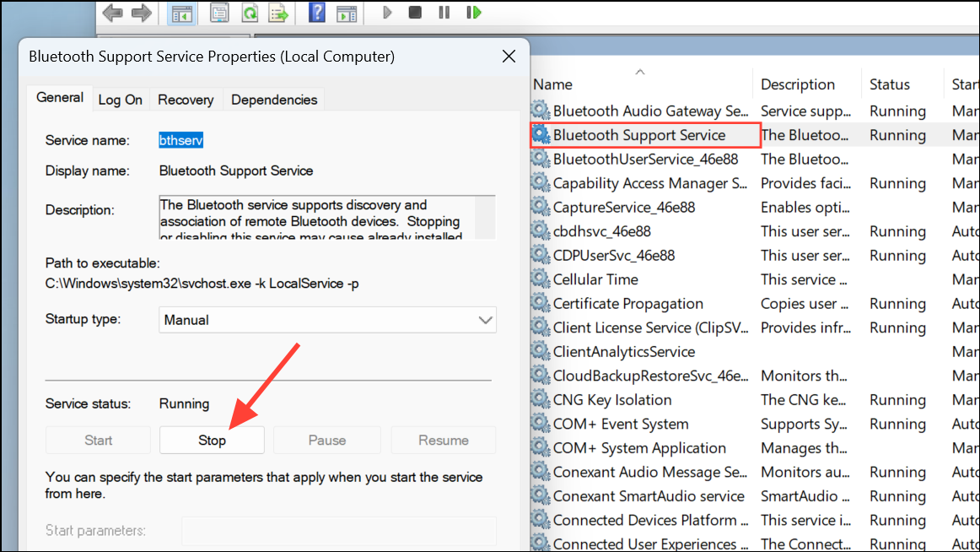980x552 pixels.
Task: Toggle the Show/Hide Console Tree toolbar icon
Action: (182, 14)
